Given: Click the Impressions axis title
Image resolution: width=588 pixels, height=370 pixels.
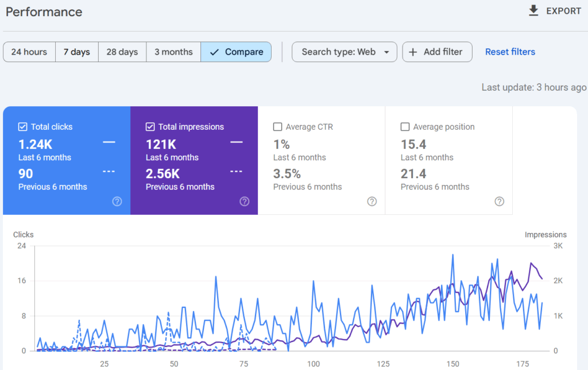Looking at the screenshot, I should coord(546,234).
